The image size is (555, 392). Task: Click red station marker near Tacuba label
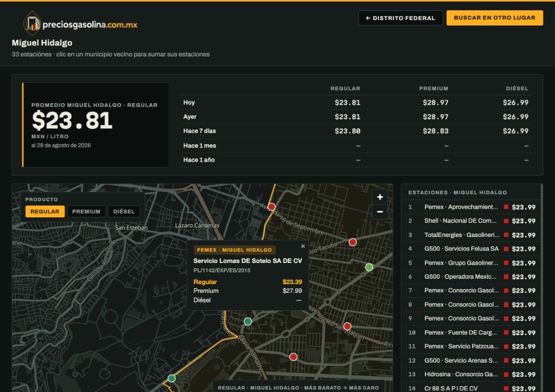[352, 242]
